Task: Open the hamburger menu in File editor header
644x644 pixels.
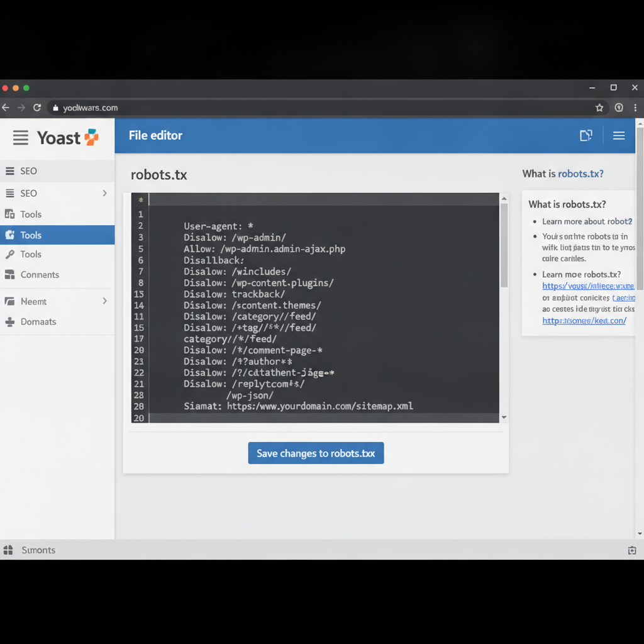Action: [x=619, y=136]
